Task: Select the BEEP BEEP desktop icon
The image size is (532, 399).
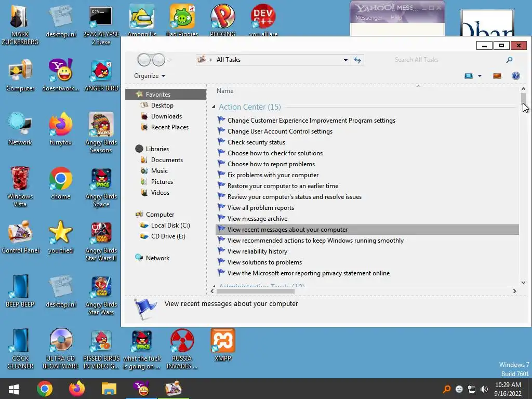Action: 20,291
